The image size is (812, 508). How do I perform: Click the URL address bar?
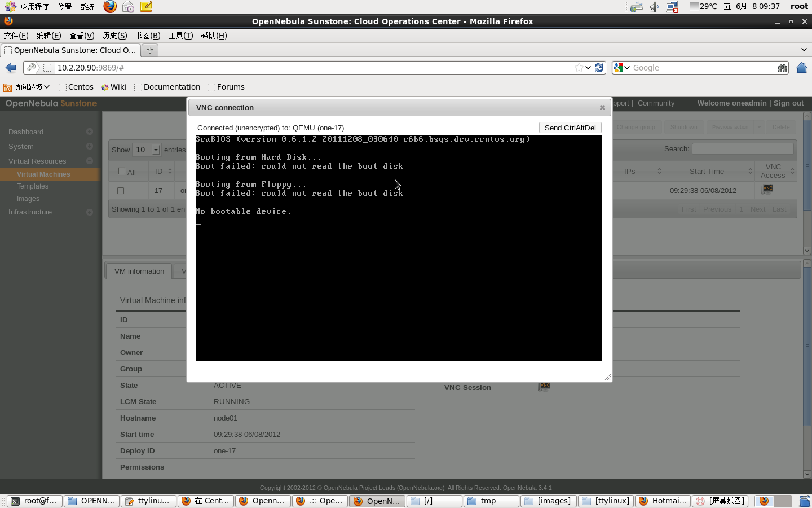[x=314, y=68]
